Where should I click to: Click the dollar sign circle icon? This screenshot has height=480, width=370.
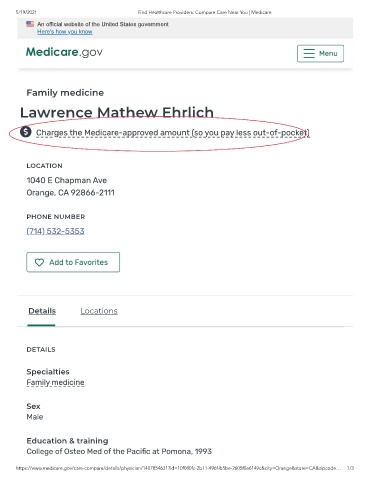[26, 132]
